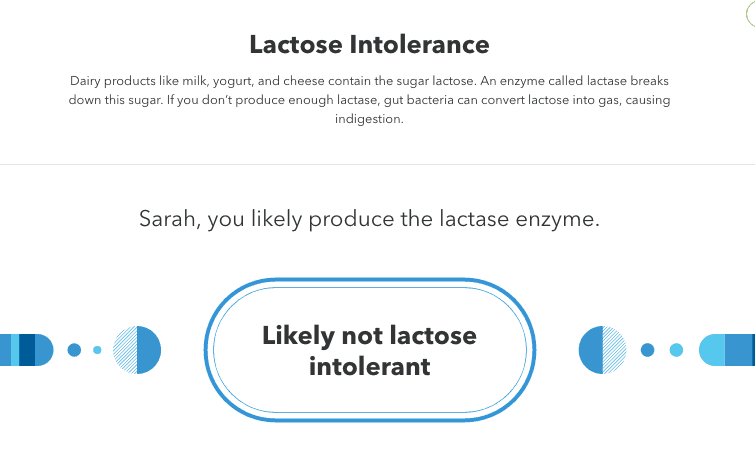
Task: Click the darker blue dot right of the badge
Action: [x=648, y=350]
